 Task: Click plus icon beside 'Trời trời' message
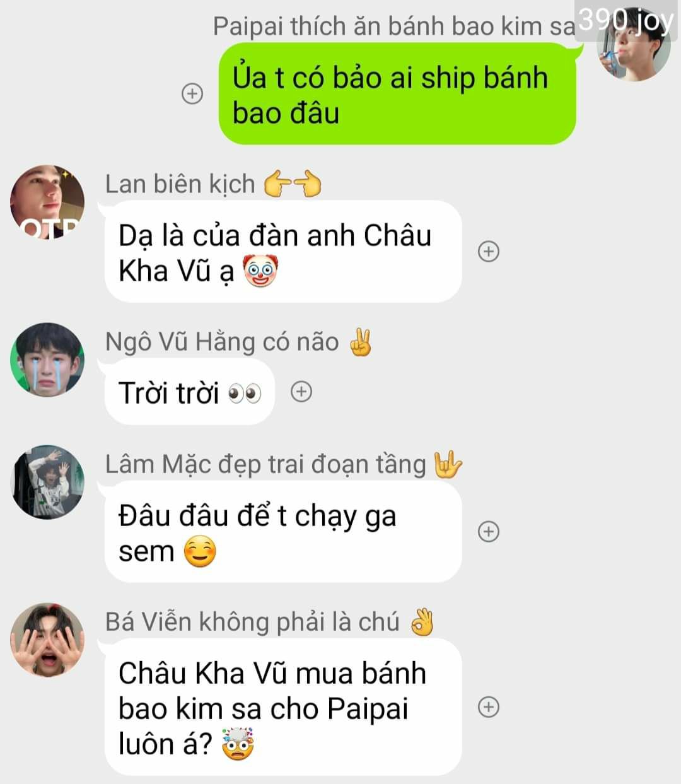click(301, 392)
